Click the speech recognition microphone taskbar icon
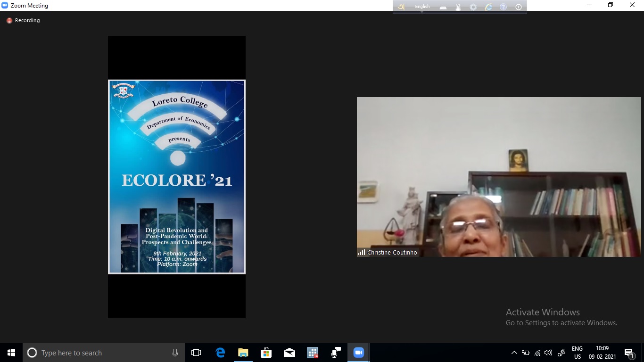The image size is (644, 362). [336, 353]
